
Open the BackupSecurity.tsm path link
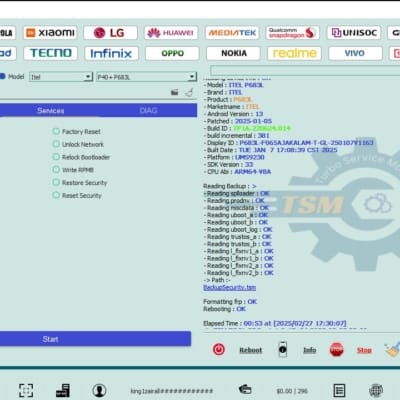[230, 287]
